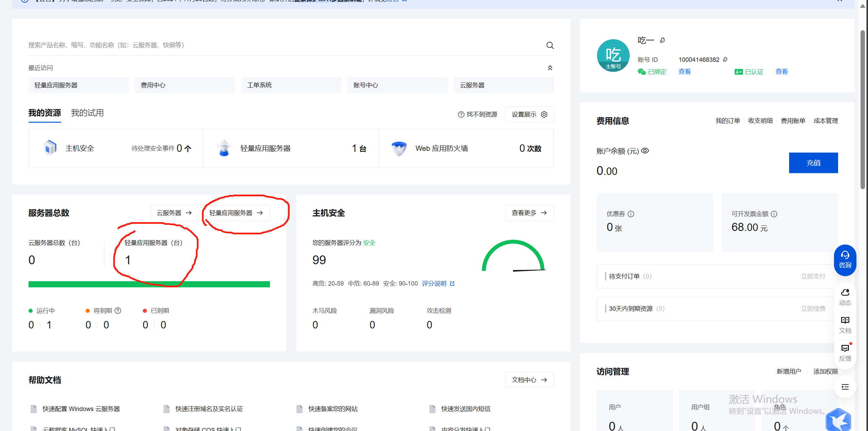Switch to the My Trials tab
The height and width of the screenshot is (431, 868).
pyautogui.click(x=87, y=113)
